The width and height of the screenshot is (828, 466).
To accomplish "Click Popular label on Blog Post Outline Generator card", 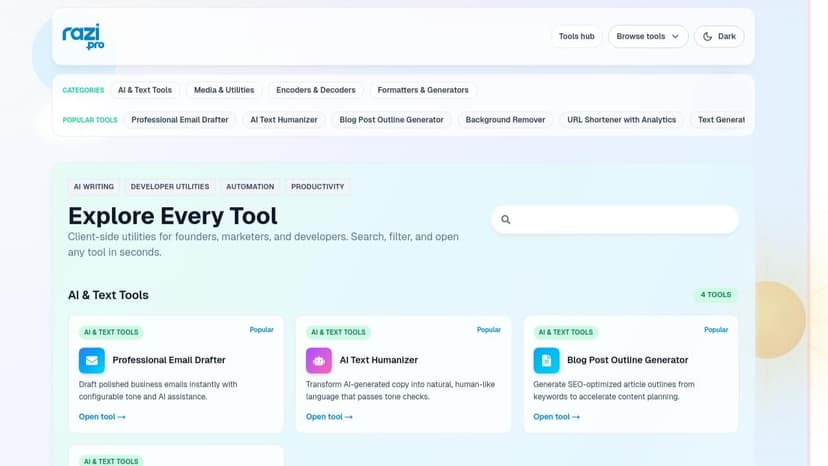I will click(716, 330).
